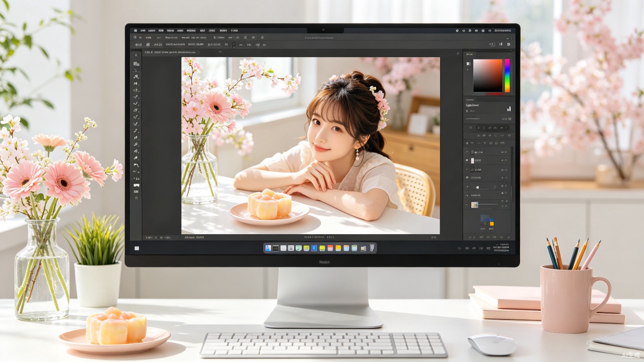Select the document tab above the canvas
The image size is (644, 362).
coord(171,52)
